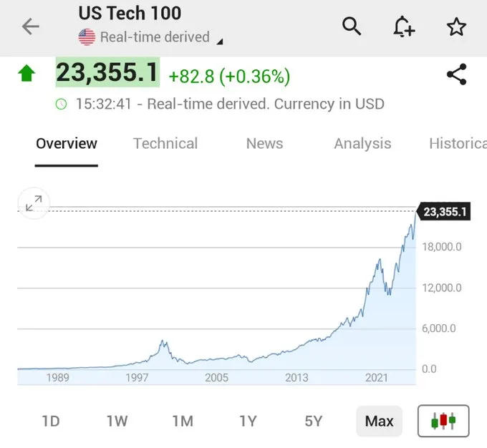Open the search magnifier icon
The height and width of the screenshot is (448, 487).
352,26
